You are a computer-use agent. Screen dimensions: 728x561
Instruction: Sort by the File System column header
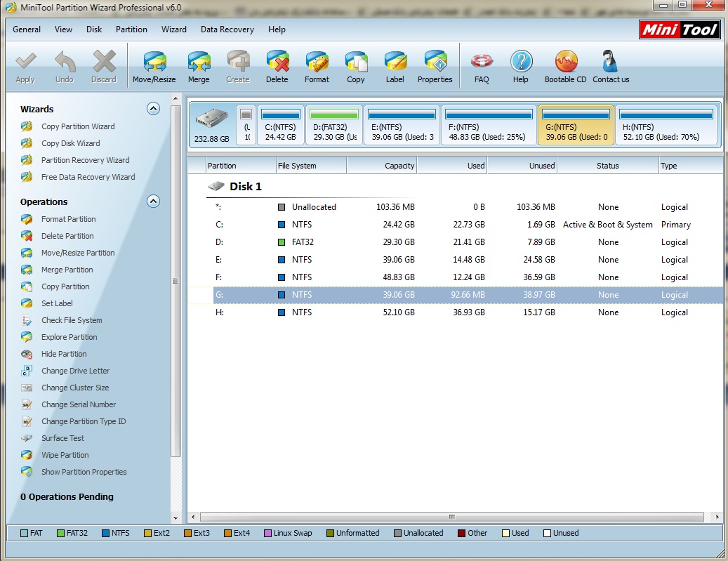click(311, 166)
